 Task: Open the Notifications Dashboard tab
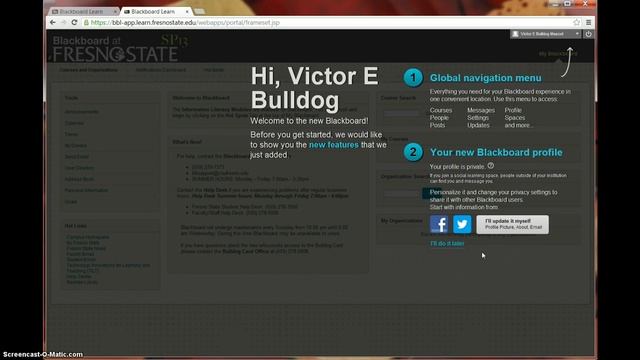(x=161, y=70)
